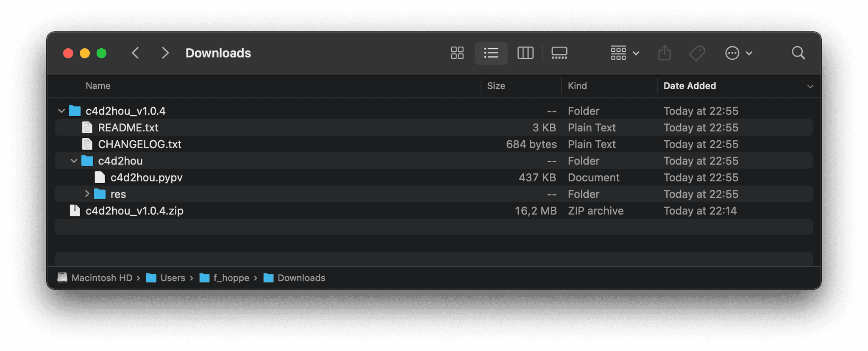The image size is (868, 351).
Task: Switch to column view
Action: 525,53
